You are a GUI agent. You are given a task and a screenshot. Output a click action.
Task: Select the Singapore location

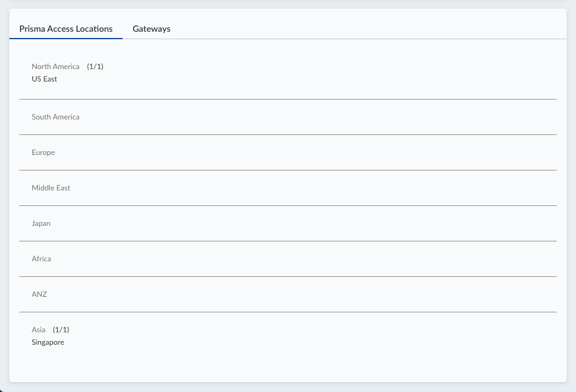click(x=48, y=342)
